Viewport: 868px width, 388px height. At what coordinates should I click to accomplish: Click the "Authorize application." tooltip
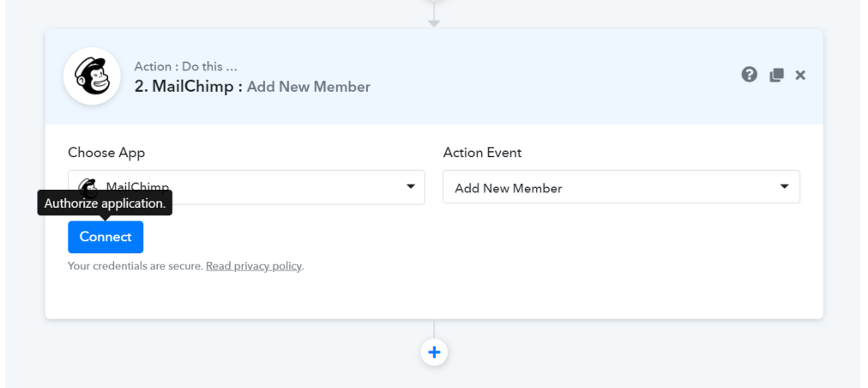(105, 203)
